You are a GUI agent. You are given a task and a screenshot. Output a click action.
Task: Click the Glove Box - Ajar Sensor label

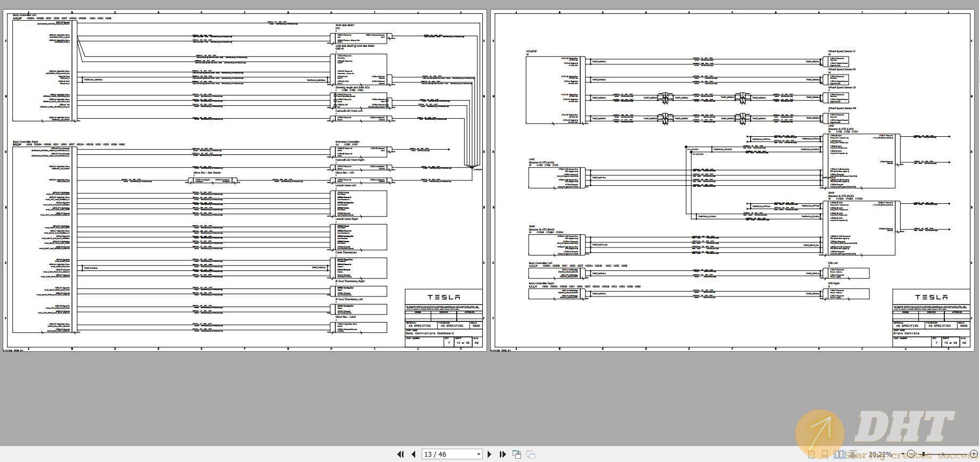[207, 172]
